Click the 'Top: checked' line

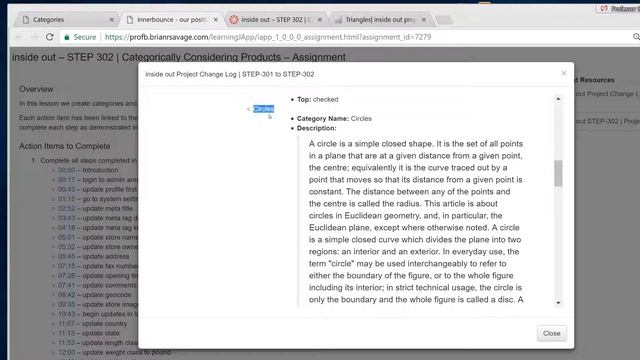click(x=317, y=100)
